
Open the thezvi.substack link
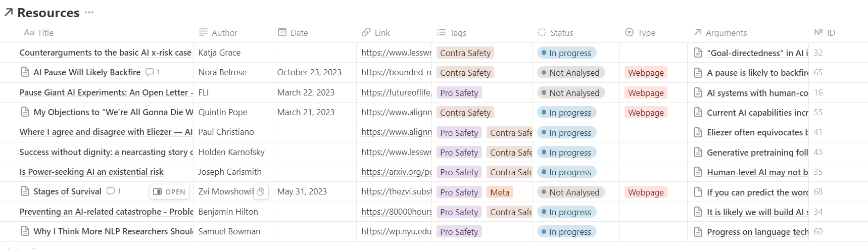[396, 192]
